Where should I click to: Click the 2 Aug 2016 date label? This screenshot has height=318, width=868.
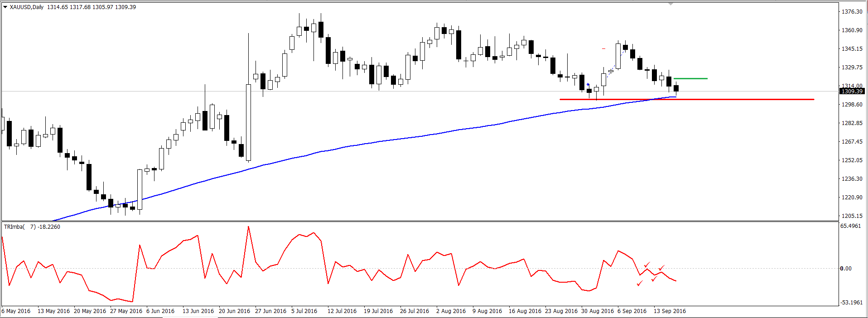[451, 311]
